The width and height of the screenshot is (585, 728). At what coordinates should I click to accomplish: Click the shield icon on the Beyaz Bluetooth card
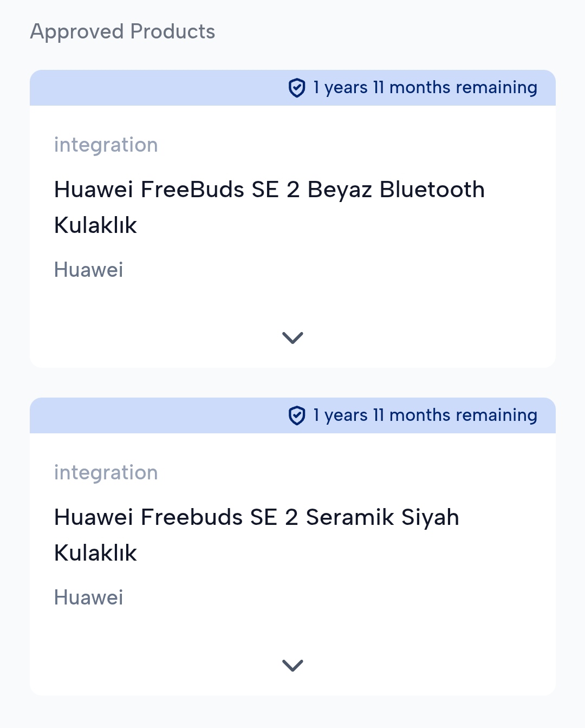(297, 88)
